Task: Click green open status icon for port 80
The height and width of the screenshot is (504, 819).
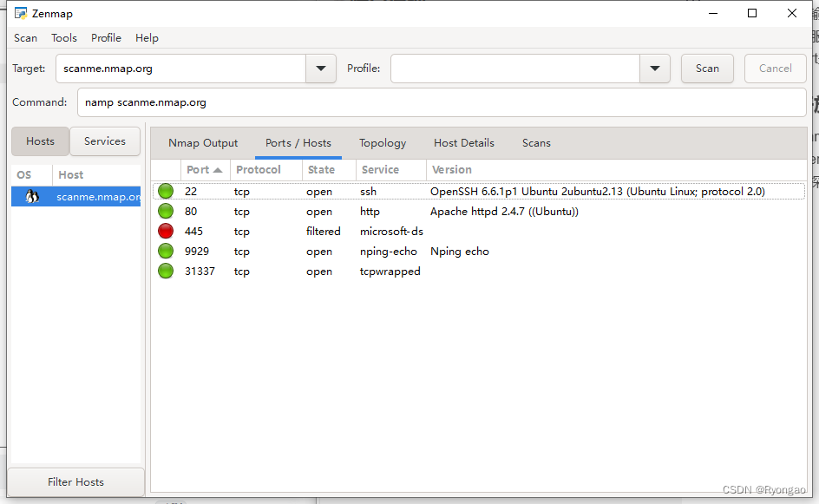Action: [166, 211]
